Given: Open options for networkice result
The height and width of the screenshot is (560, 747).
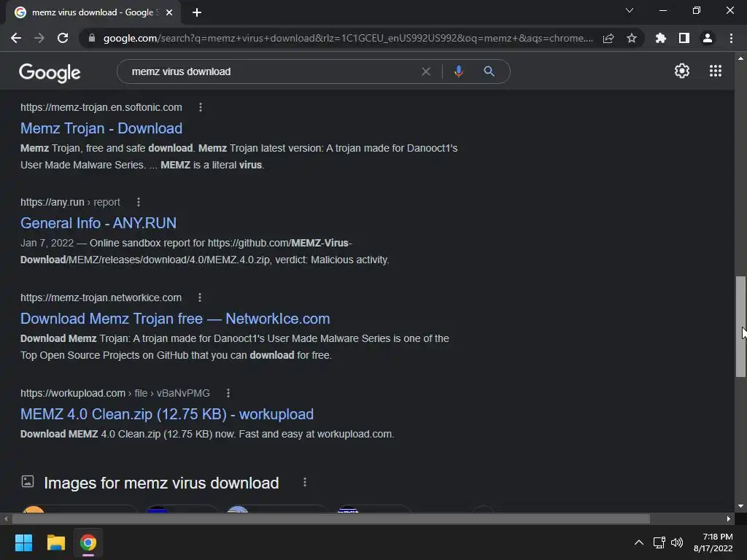Looking at the screenshot, I should click(200, 297).
